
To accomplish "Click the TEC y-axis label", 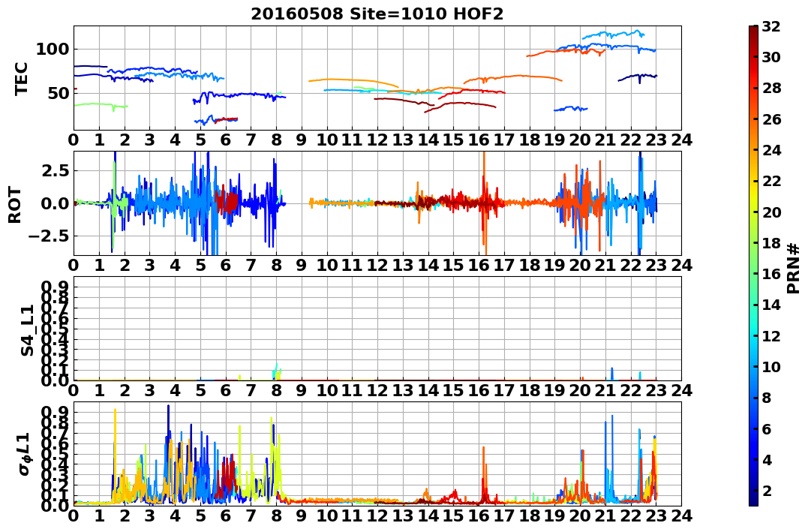I will tap(21, 79).
